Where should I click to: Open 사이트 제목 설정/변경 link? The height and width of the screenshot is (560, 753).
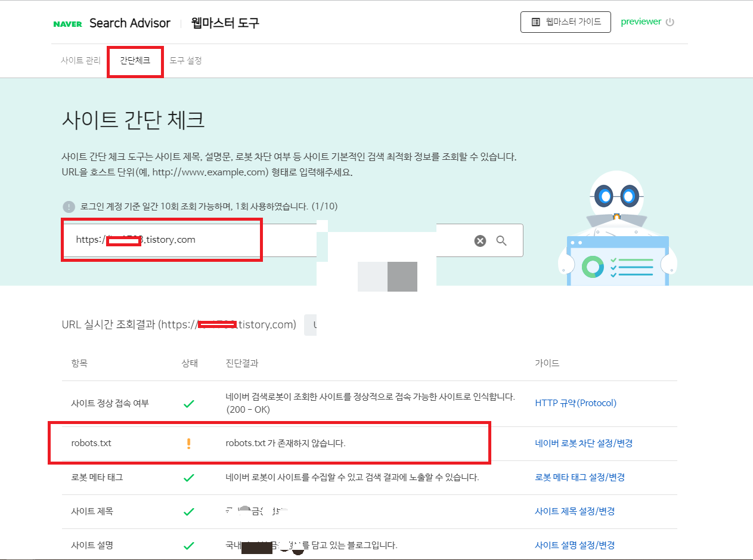(x=575, y=512)
